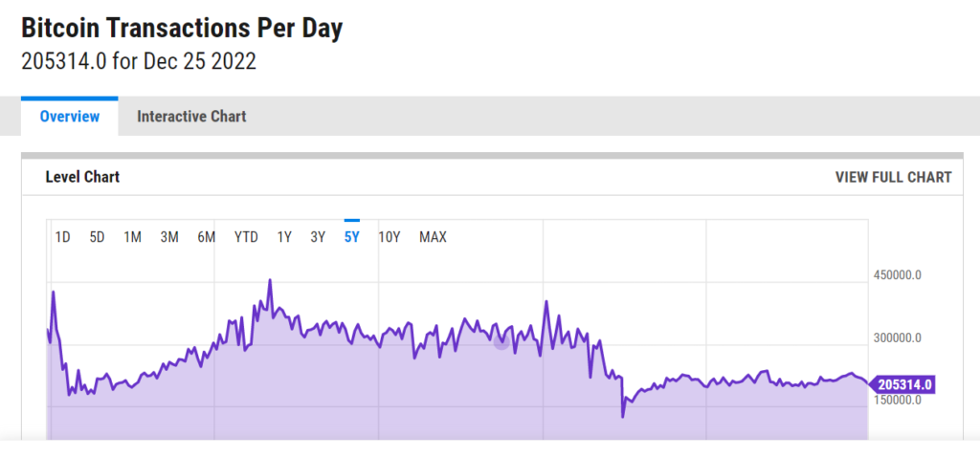This screenshot has height=457, width=980.
Task: Click the 300000.0 axis label
Action: [x=897, y=337]
